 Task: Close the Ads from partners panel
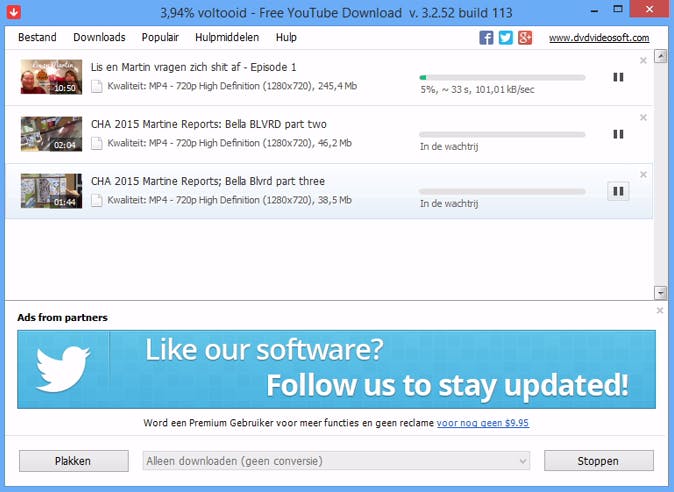point(660,310)
